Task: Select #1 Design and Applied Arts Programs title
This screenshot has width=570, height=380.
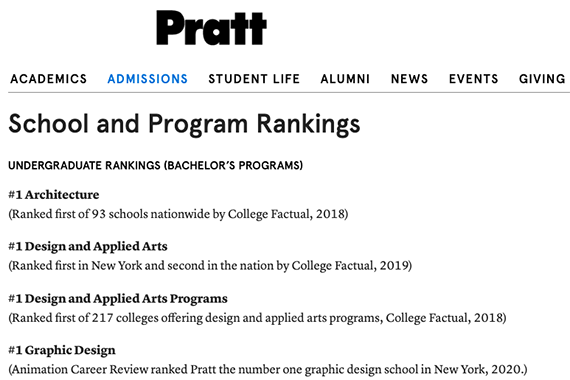Action: [x=118, y=299]
